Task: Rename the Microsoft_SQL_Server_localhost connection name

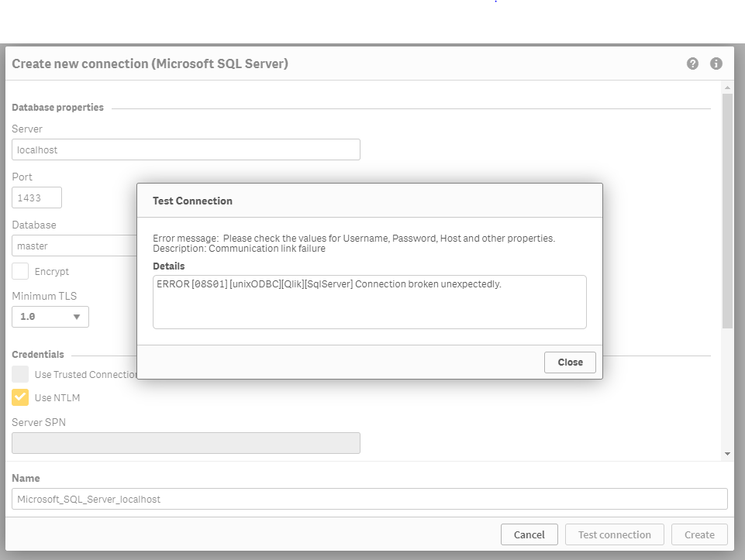Action: pyautogui.click(x=370, y=498)
